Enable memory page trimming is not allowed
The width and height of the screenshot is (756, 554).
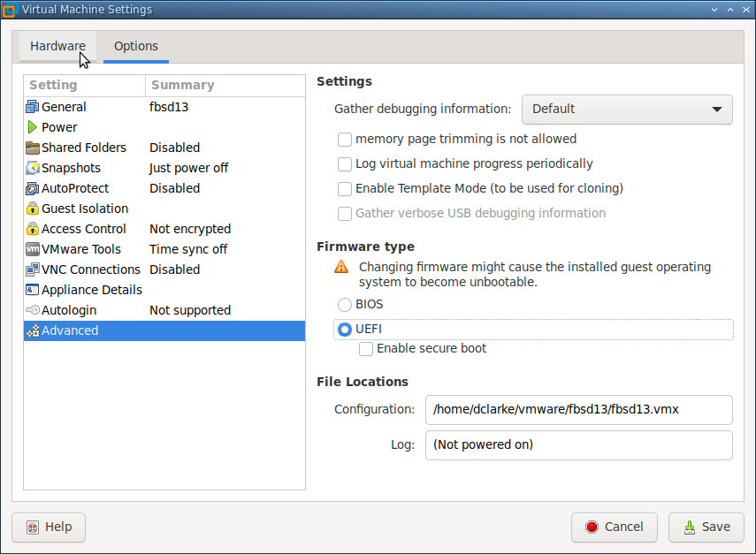[x=345, y=140]
